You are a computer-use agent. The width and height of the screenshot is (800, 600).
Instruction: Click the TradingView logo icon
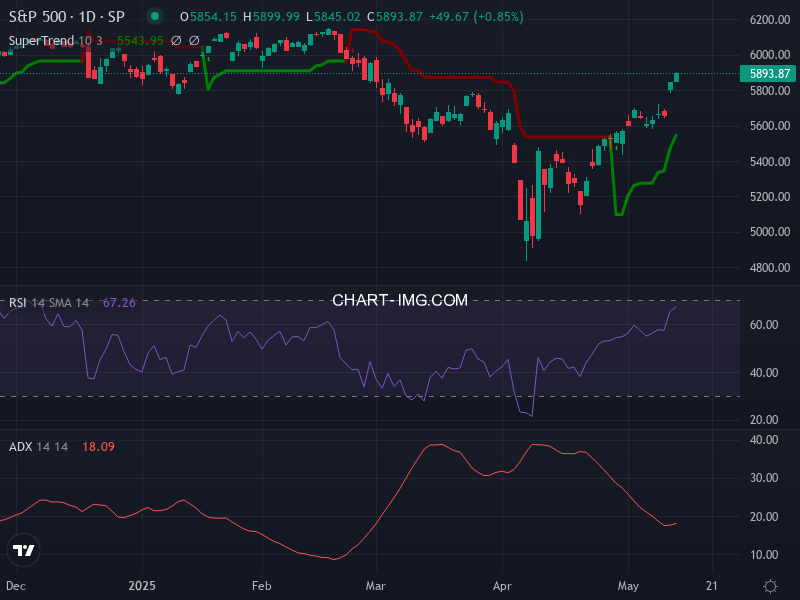click(x=23, y=550)
